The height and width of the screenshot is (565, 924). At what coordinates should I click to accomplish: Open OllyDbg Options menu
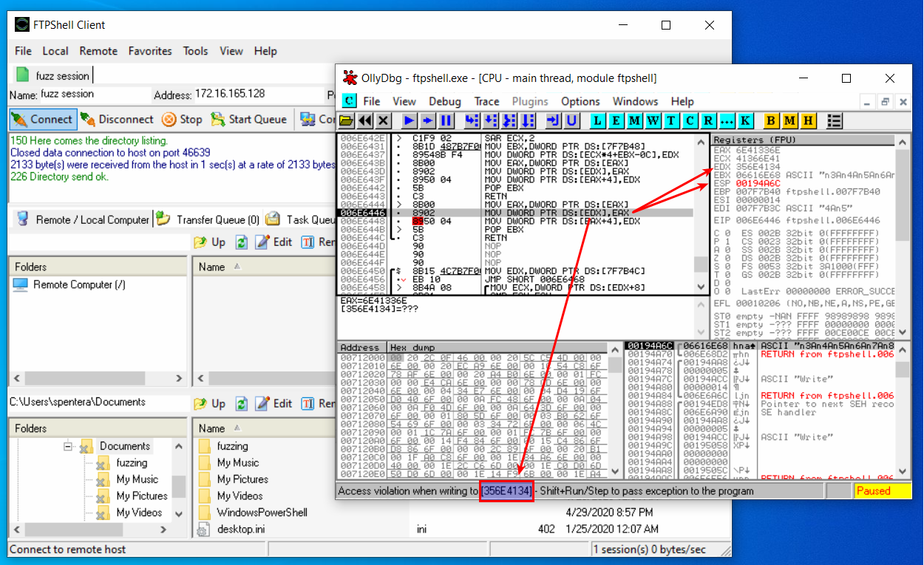coord(580,101)
